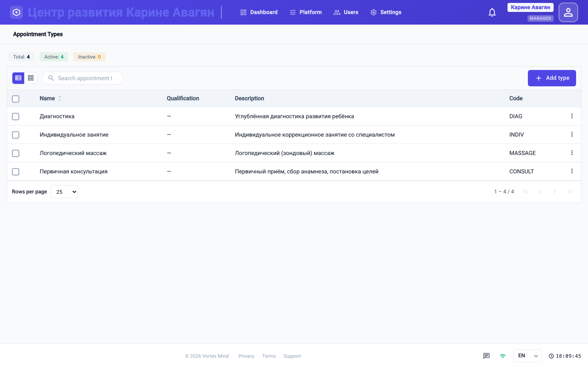Click the Первичная консультация name cell
588x368 pixels.
tap(73, 171)
